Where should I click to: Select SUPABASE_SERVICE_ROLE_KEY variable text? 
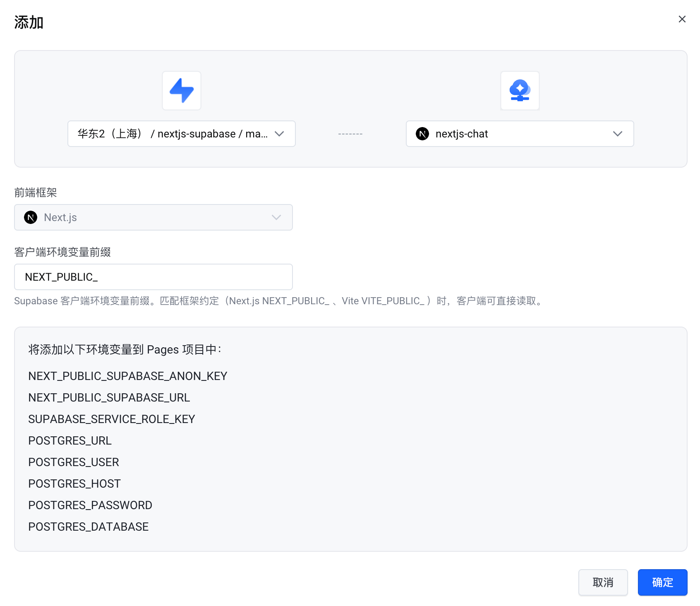pyautogui.click(x=112, y=419)
